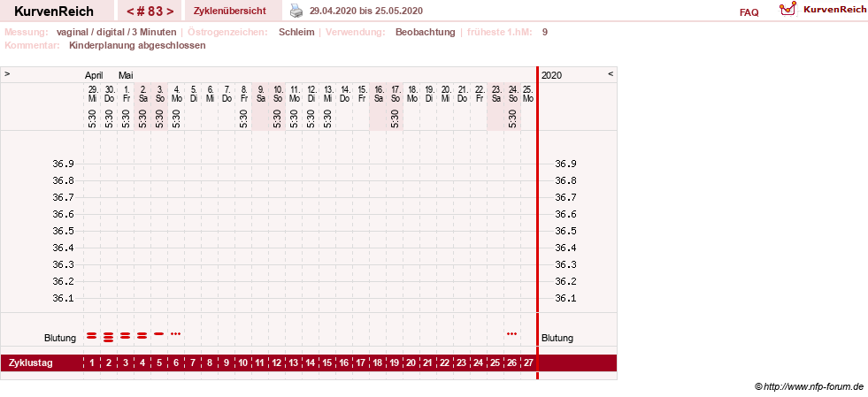Go to previous cycle arrow before #83

129,11
